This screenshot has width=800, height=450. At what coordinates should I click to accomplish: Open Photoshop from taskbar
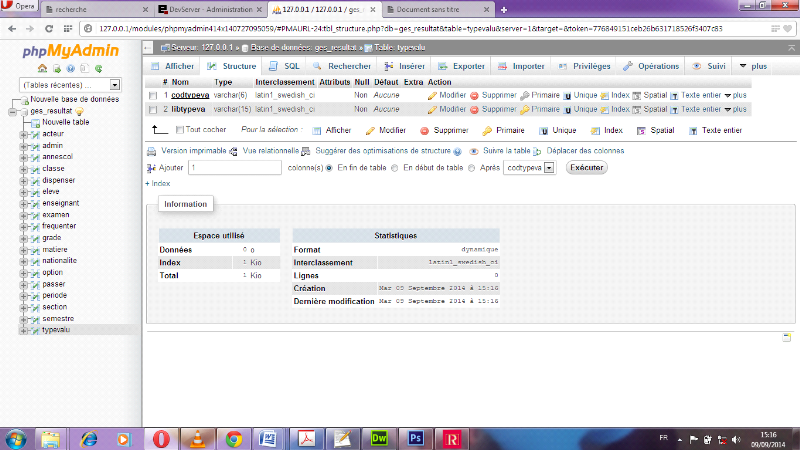(415, 439)
